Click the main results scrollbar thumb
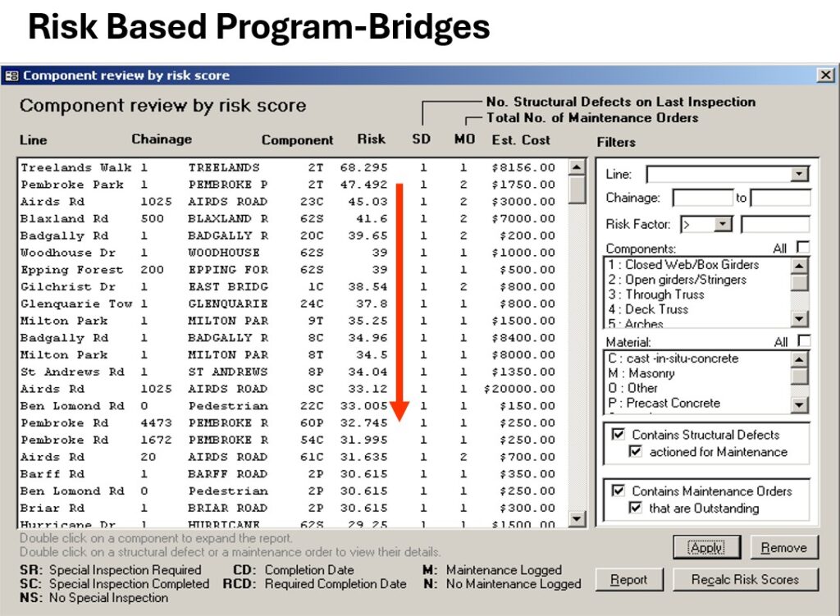840x616 pixels. coord(577,189)
